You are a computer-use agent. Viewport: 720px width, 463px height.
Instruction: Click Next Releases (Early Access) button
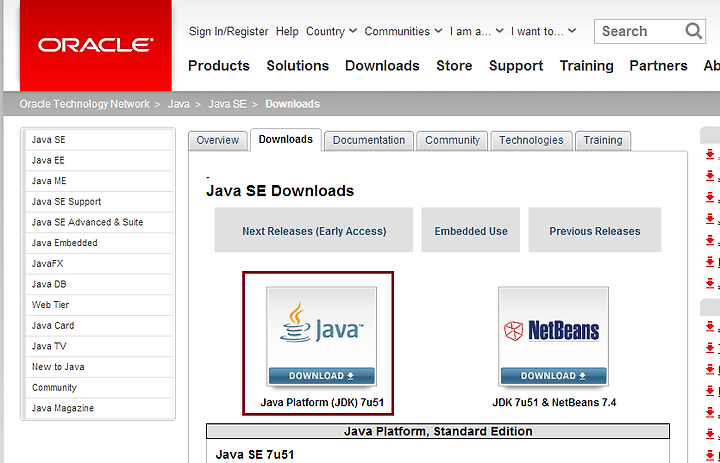point(314,230)
